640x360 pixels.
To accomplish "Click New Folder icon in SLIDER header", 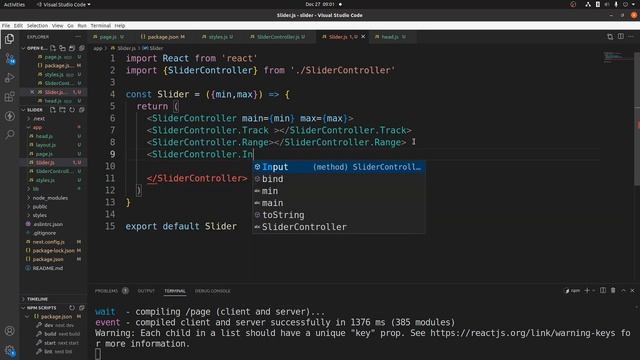I will [x=62, y=110].
